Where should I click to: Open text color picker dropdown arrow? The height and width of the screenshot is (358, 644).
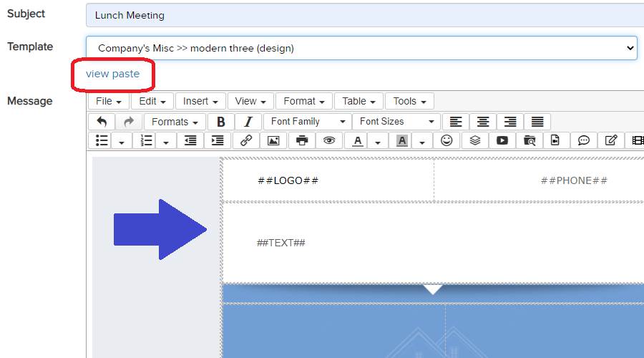coord(378,142)
